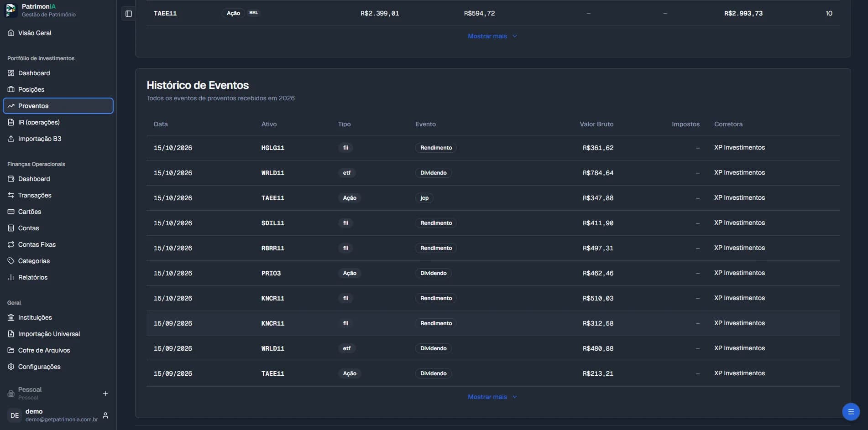The width and height of the screenshot is (868, 430).
Task: Click the user profile icon beside demo
Action: tap(105, 415)
